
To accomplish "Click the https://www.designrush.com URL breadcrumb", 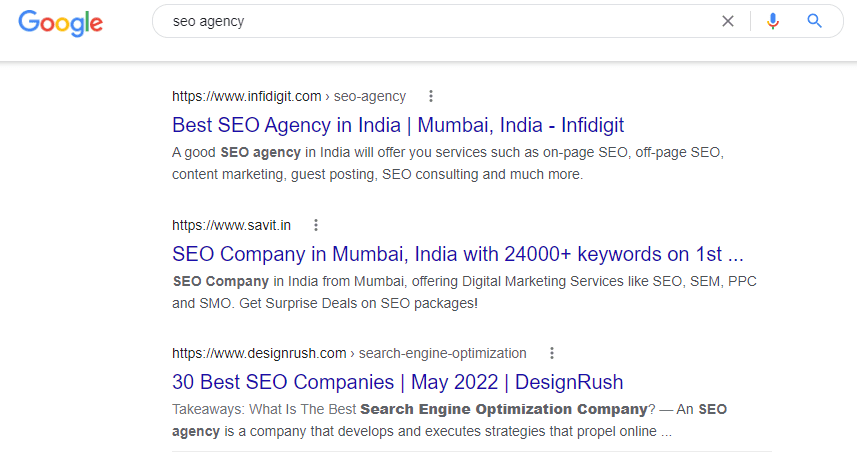I will pyautogui.click(x=259, y=353).
